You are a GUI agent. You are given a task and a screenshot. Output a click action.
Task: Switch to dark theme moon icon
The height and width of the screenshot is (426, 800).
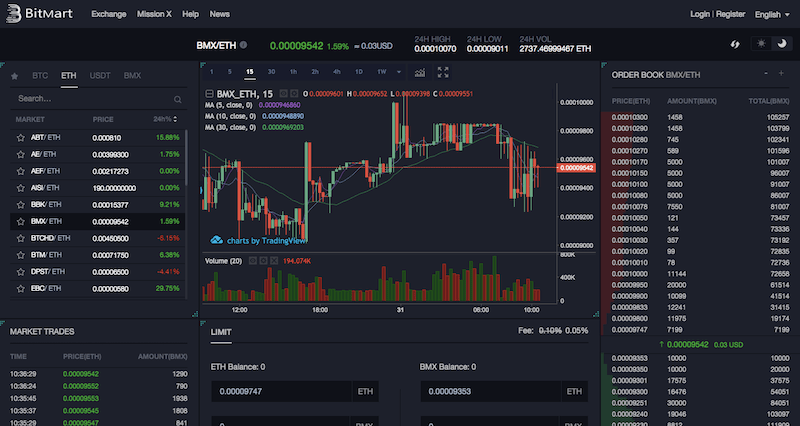tap(782, 44)
